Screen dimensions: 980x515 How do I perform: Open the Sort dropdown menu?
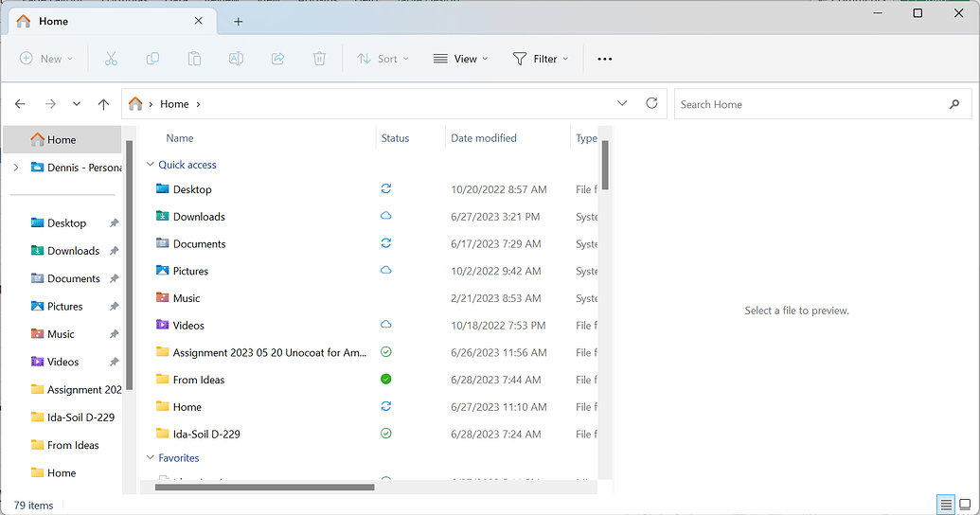click(383, 59)
